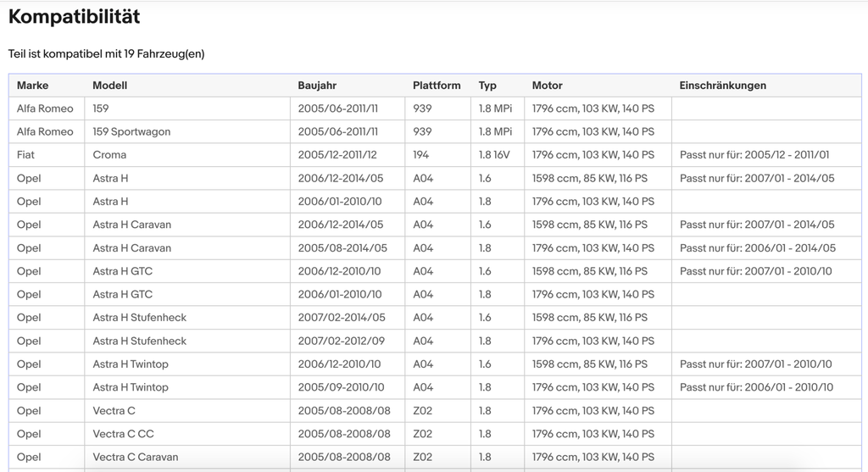Viewport: 868px width, 472px height.
Task: Click restriction 'Passt nur für: 2006/01 - 2014/05'
Action: [758, 248]
